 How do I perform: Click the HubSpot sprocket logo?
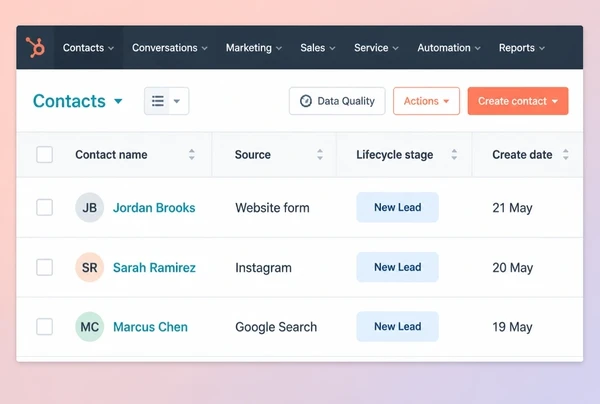[x=35, y=47]
